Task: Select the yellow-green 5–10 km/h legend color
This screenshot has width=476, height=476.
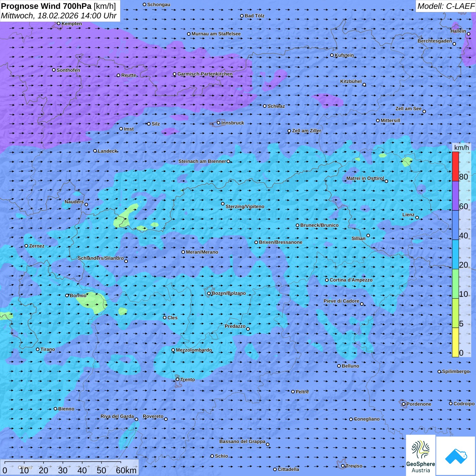Action: 455,313
